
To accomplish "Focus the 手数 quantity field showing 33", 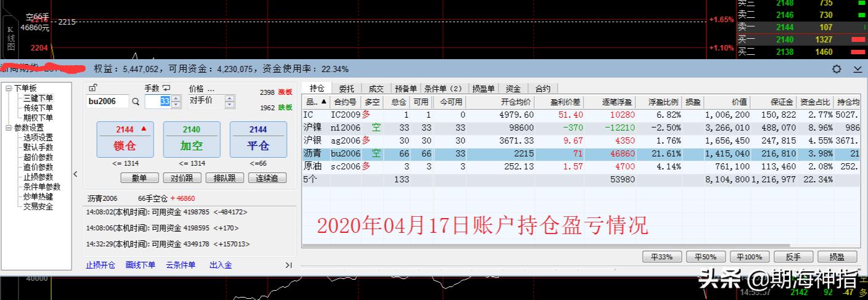I will pyautogui.click(x=158, y=102).
